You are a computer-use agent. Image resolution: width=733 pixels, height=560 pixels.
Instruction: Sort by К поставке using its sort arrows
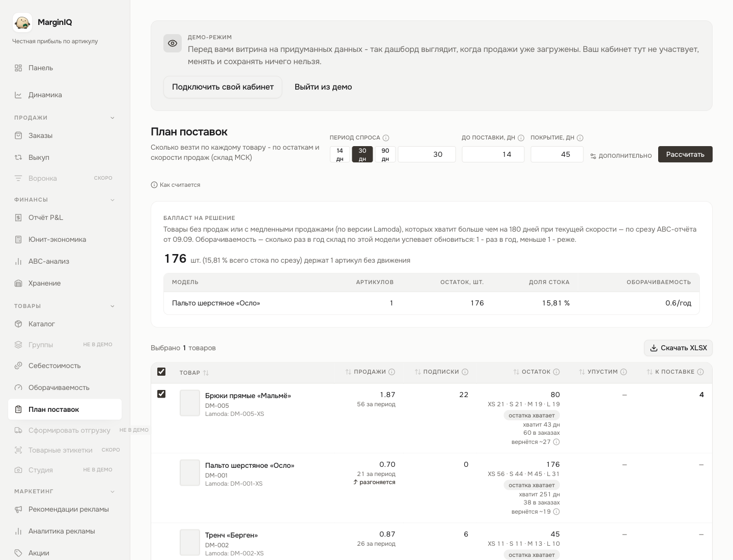point(650,372)
